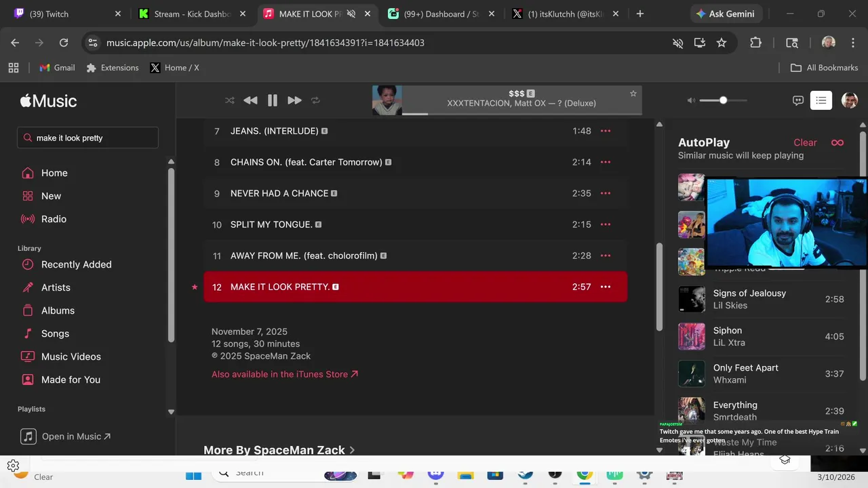Skip to the next track
Screen dimensions: 868x488
coord(294,100)
